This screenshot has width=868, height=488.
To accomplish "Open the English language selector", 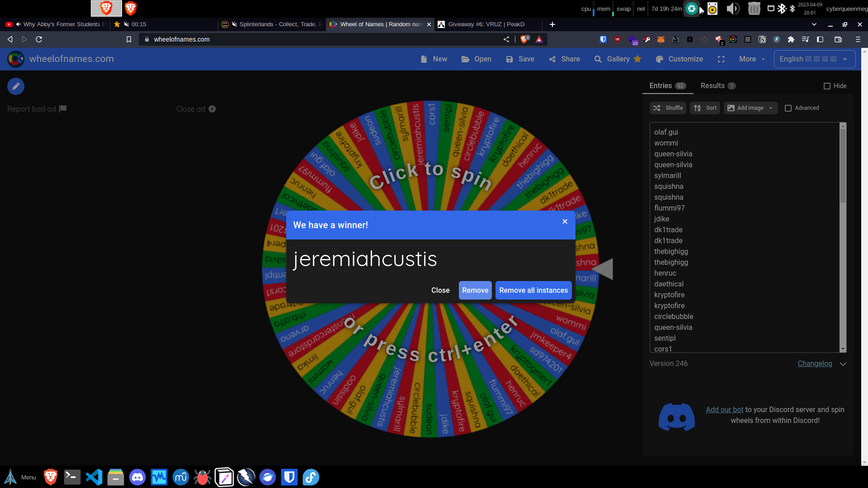I will [814, 59].
